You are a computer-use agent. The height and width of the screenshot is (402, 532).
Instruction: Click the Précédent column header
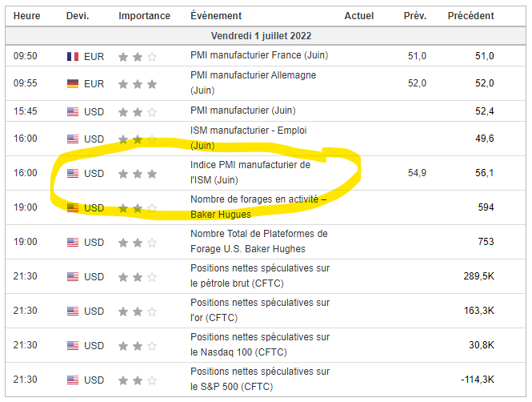[470, 16]
